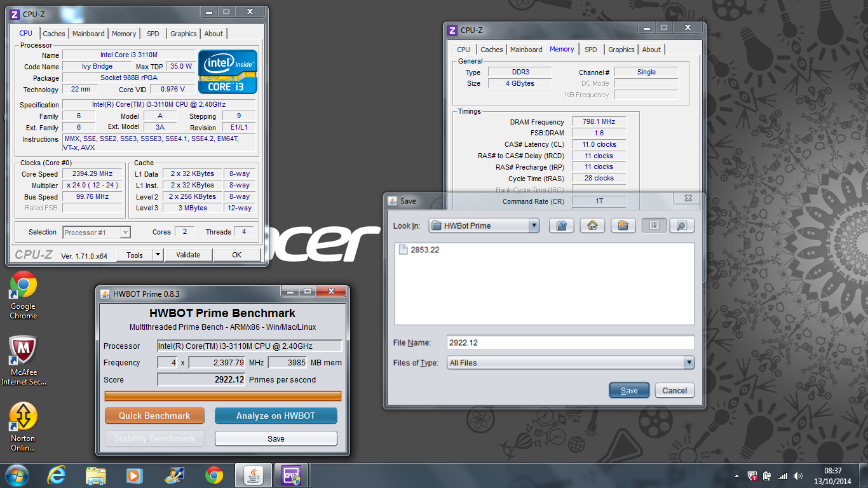Open Norton Online desktop shortcut
The width and height of the screenshot is (868, 488).
[24, 427]
